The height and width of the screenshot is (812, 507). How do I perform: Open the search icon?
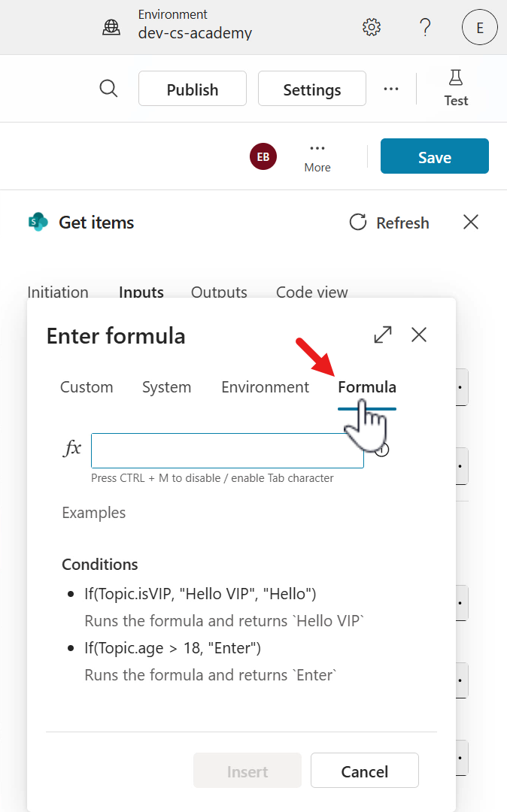coord(108,88)
